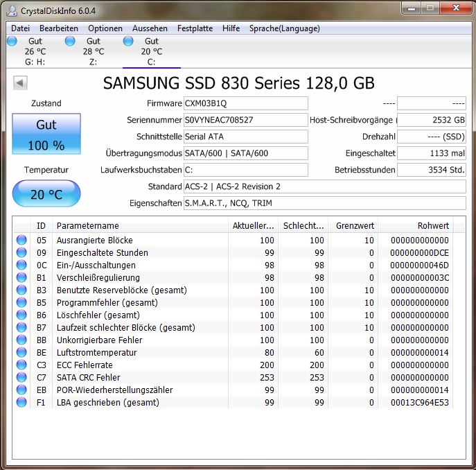Click status orb for Verschleißregulierung

pyautogui.click(x=21, y=277)
